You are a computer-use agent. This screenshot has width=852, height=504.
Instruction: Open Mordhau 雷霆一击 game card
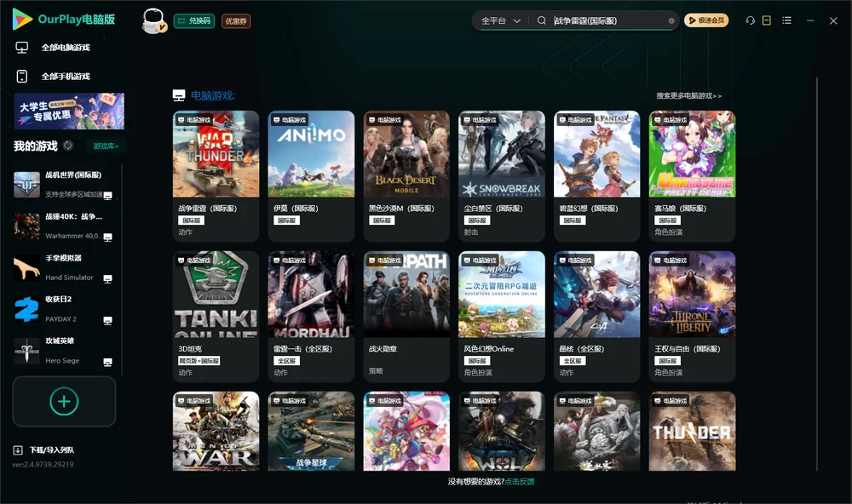pos(311,316)
